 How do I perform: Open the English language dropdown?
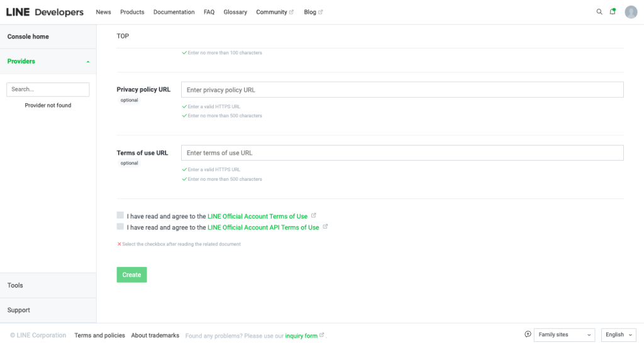(x=619, y=335)
